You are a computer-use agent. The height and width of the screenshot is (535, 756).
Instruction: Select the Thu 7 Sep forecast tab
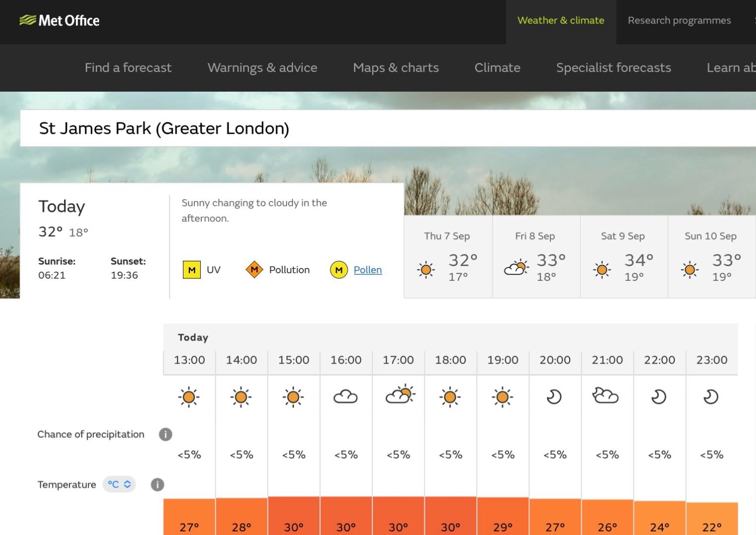(x=448, y=257)
